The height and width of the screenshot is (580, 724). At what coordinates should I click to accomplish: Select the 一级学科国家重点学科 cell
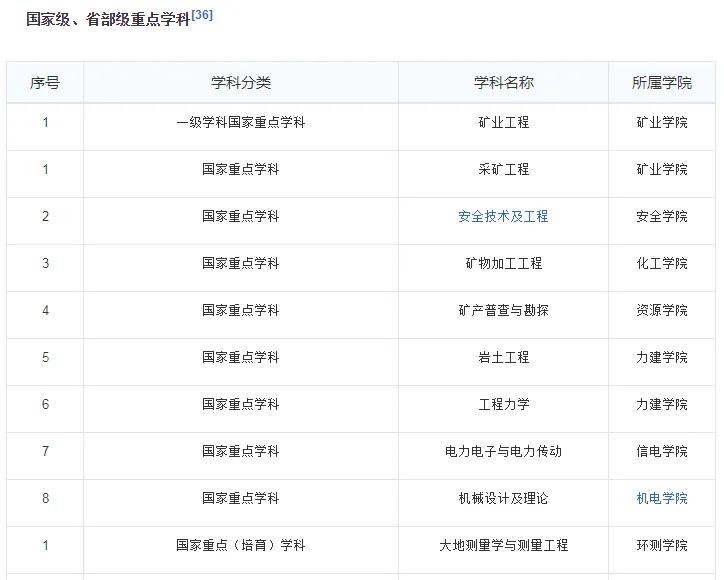pyautogui.click(x=240, y=122)
